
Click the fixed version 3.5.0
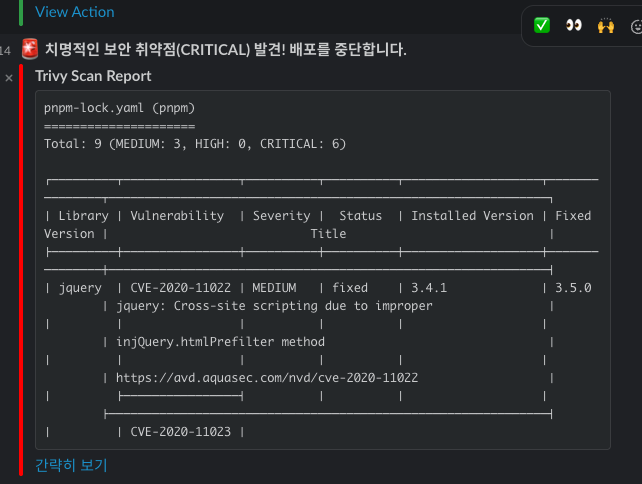(x=573, y=288)
